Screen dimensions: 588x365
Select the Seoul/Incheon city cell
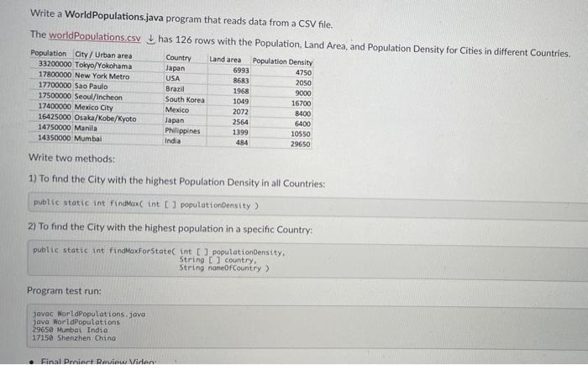98,97
